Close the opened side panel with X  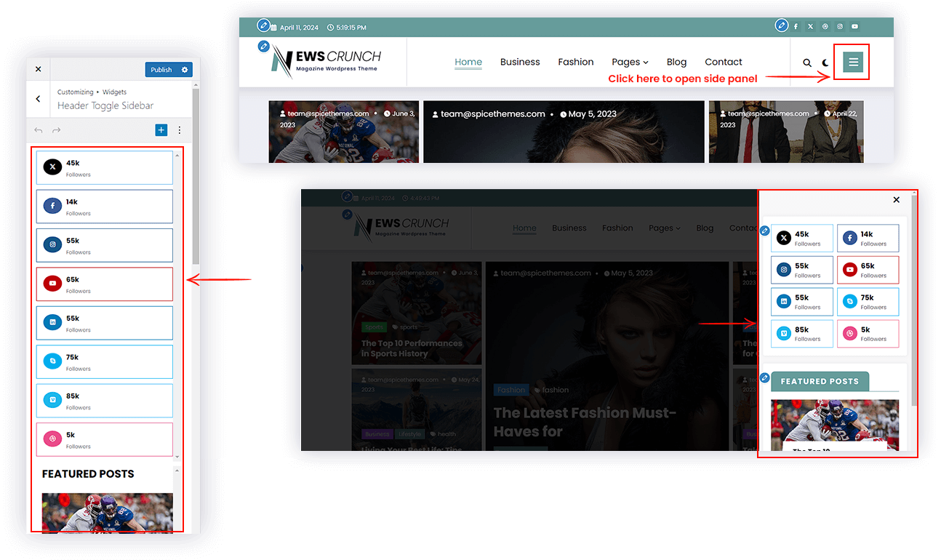tap(896, 200)
